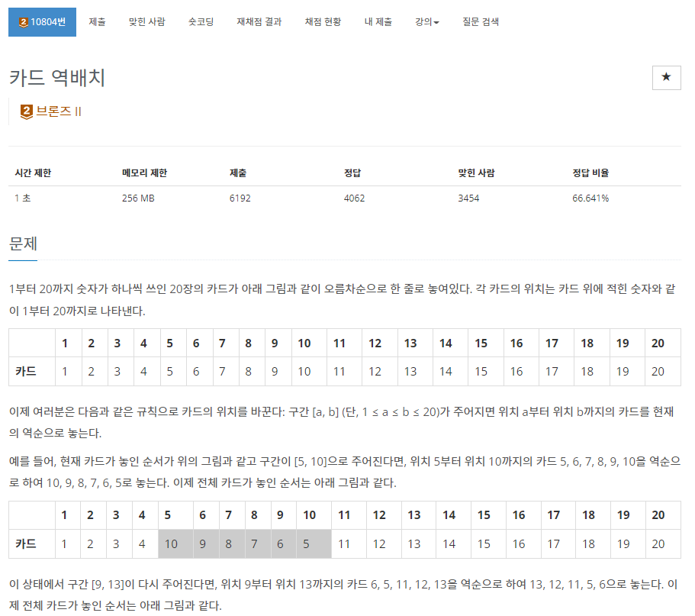Click the Bronze II tier badge icon
695x616 pixels.
click(27, 111)
